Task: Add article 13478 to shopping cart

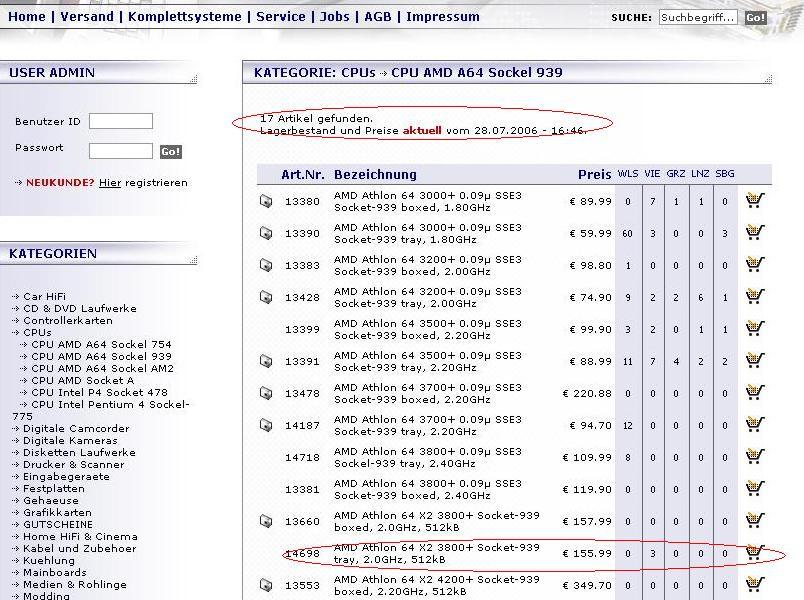Action: tap(755, 392)
